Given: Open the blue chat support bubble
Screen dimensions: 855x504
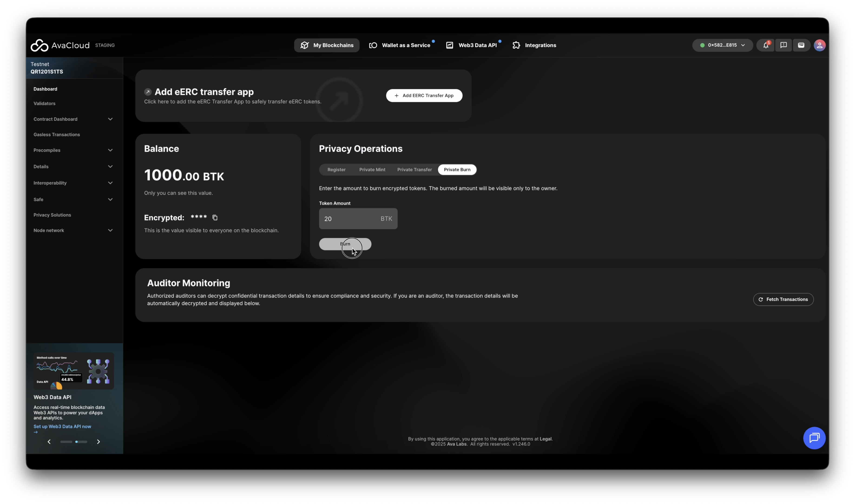Looking at the screenshot, I should (814, 438).
